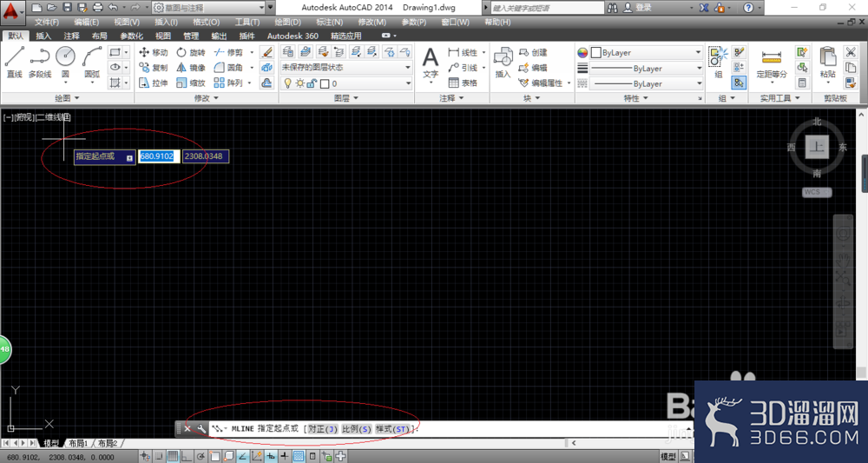Expand the 图层 (Layers) panel

(x=346, y=98)
